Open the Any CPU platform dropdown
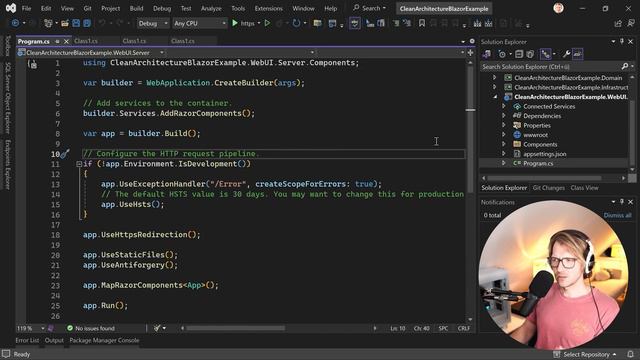This screenshot has width=640, height=360. tap(200, 24)
